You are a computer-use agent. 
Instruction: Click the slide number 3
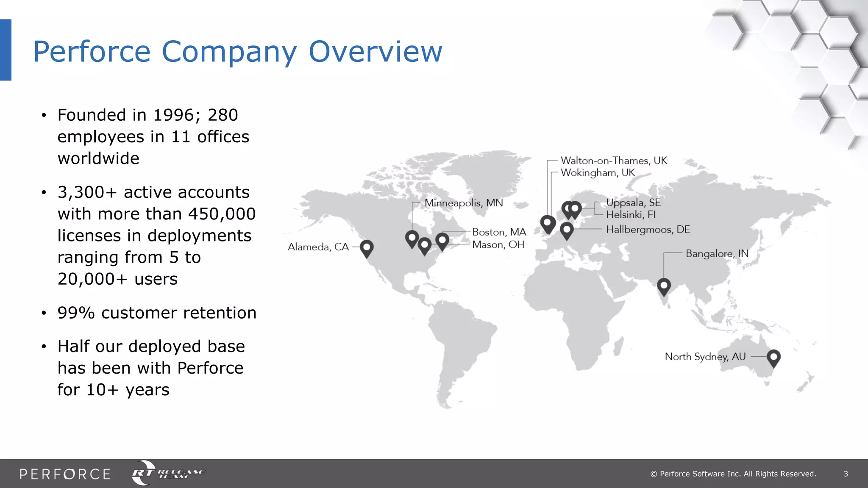(846, 474)
